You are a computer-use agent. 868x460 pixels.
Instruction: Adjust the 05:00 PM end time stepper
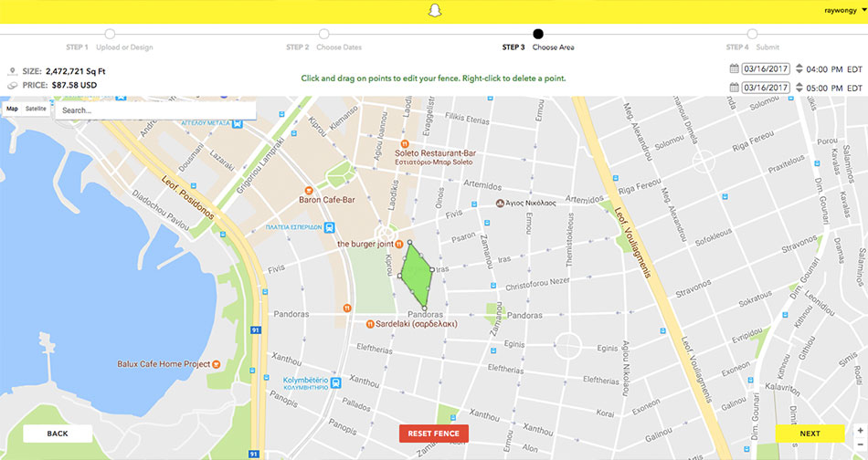(799, 88)
